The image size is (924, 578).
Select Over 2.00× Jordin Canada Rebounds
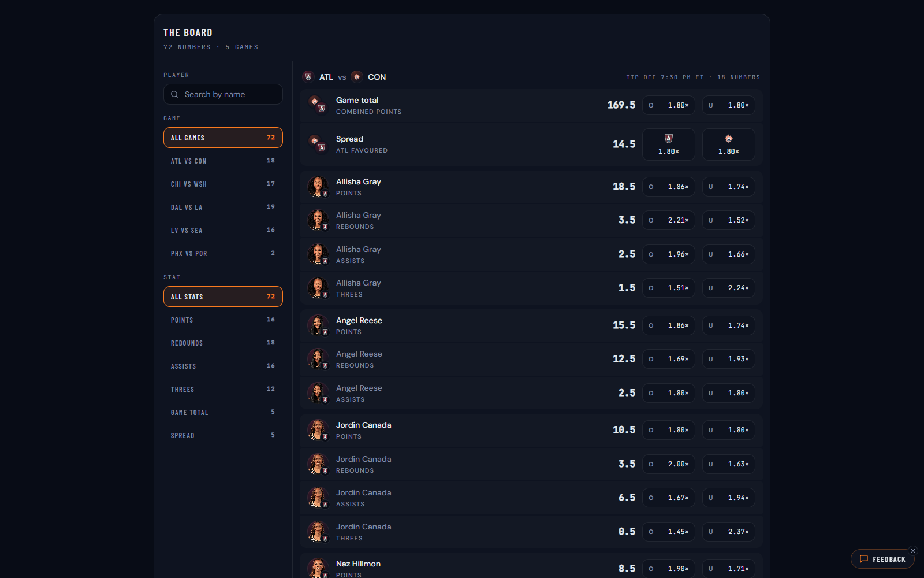[669, 464]
